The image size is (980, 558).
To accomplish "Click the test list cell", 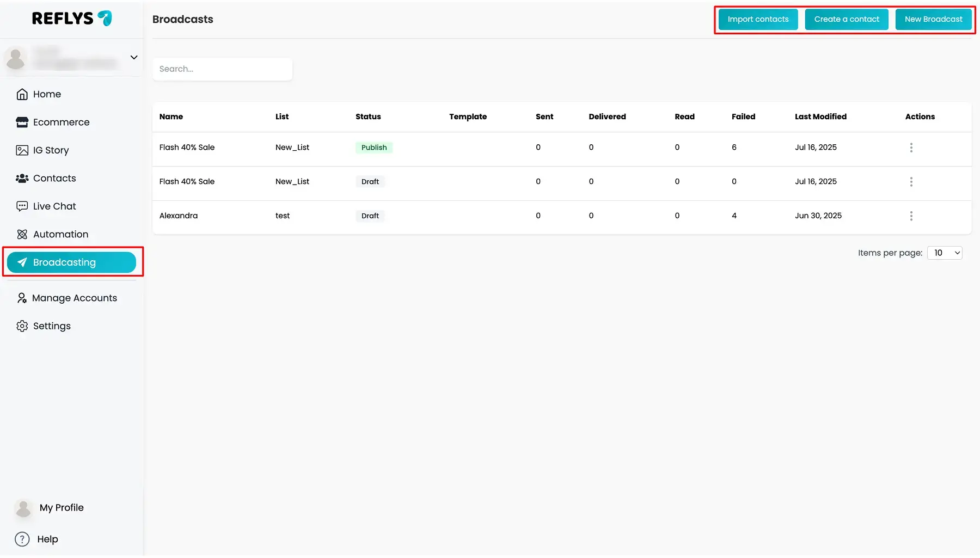I will tap(283, 216).
